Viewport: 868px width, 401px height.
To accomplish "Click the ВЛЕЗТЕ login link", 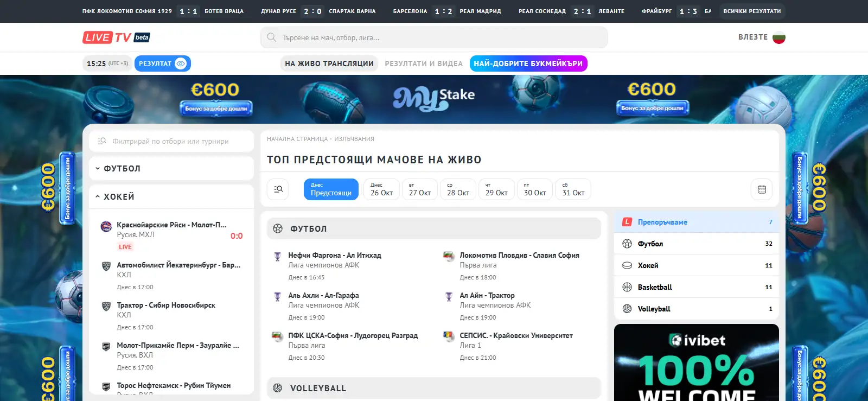I will 753,37.
